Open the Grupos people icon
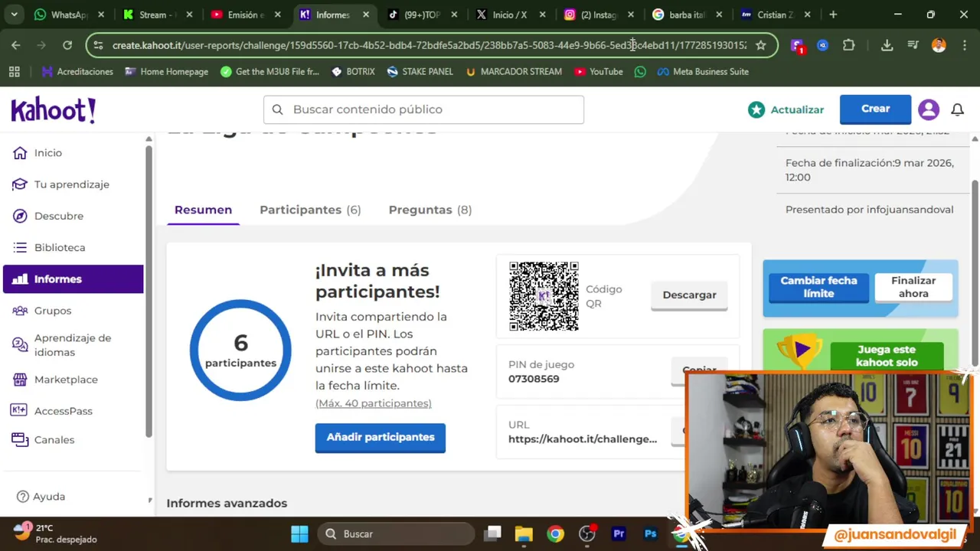Viewport: 980px width, 551px height. point(20,311)
